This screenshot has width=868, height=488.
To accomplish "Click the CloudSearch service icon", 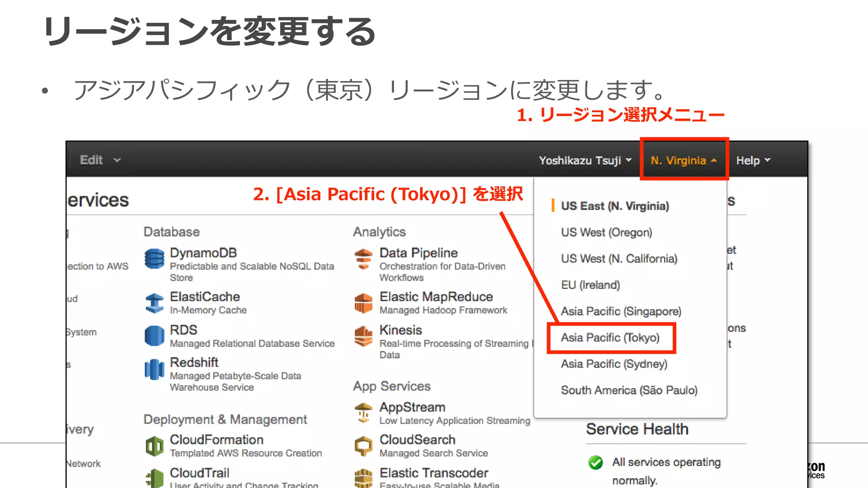I will point(363,446).
